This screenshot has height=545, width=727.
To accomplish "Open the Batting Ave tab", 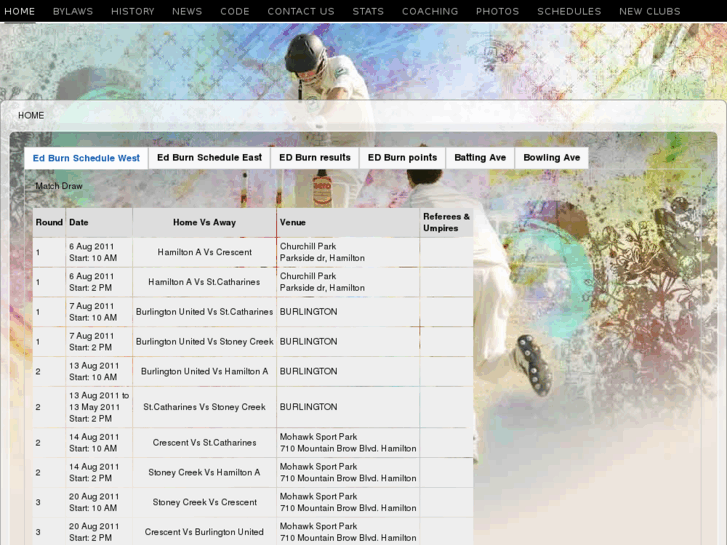I will click(480, 158).
